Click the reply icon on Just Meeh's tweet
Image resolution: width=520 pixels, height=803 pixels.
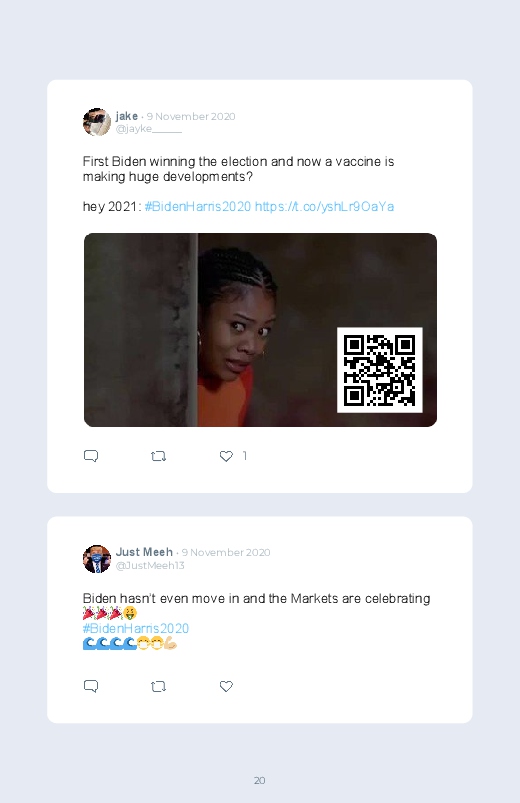(x=91, y=686)
